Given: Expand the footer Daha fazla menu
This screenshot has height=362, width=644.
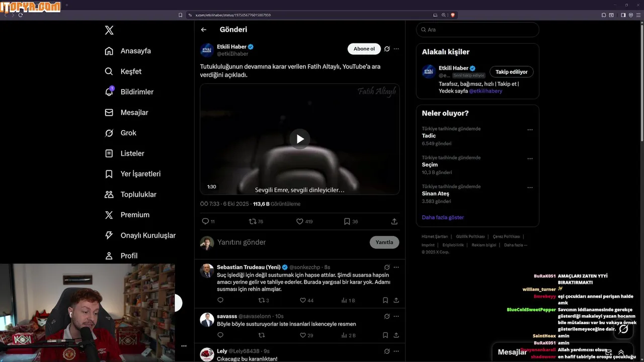Looking at the screenshot, I should tap(516, 245).
